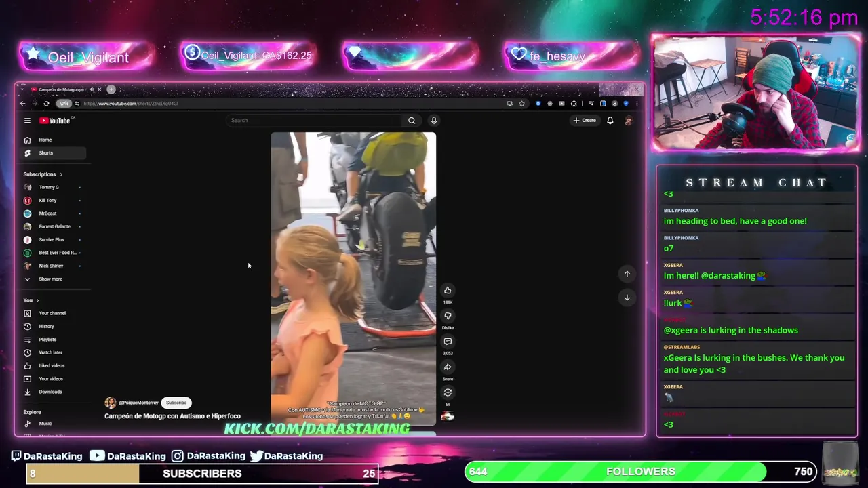This screenshot has height=488, width=868.
Task: Open the Kill Tony subscription
Action: pyautogui.click(x=53, y=201)
